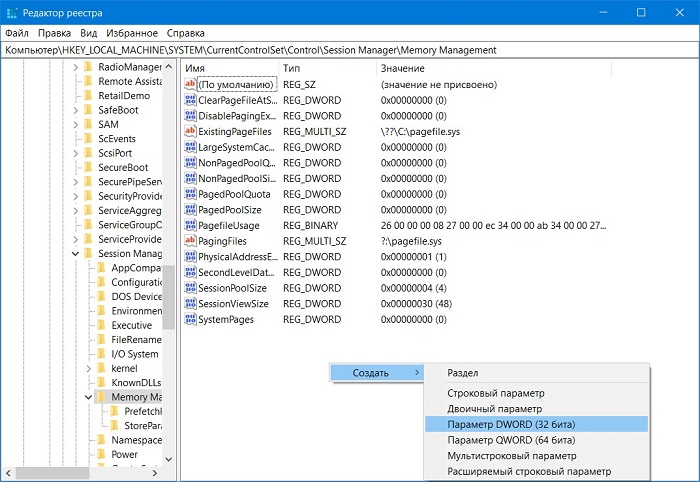The image size is (700, 482).
Task: Click tree horizontal scrollbar right arrow
Action: click(155, 473)
